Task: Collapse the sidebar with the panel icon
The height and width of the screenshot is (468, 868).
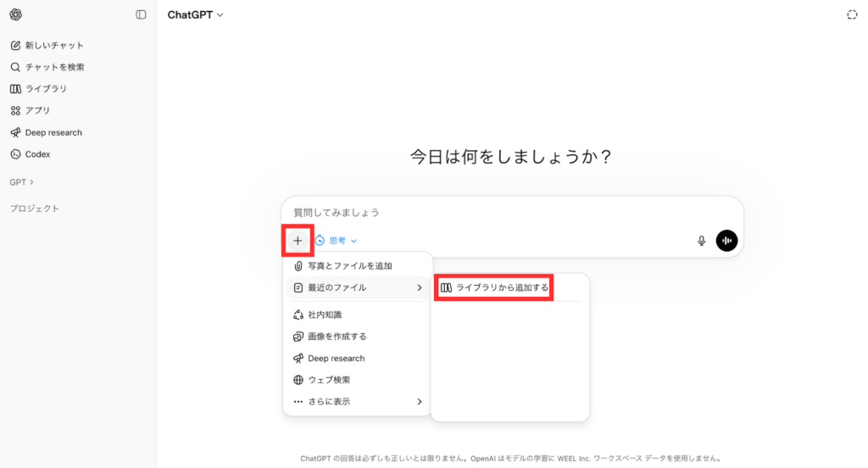Action: pyautogui.click(x=141, y=14)
